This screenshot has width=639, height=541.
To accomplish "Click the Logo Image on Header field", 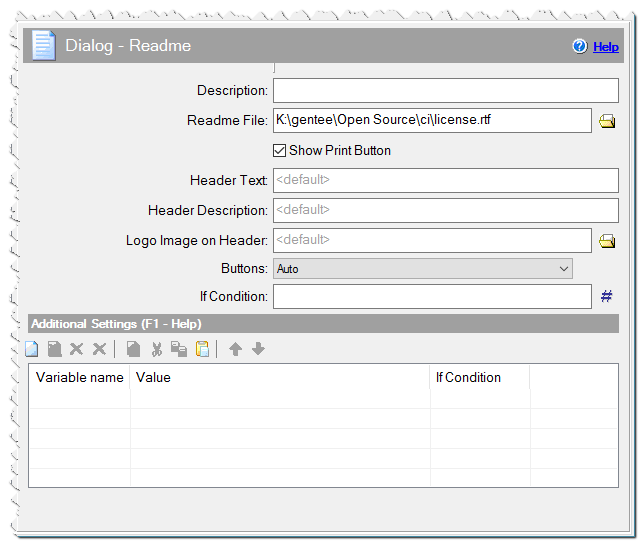I will [432, 240].
